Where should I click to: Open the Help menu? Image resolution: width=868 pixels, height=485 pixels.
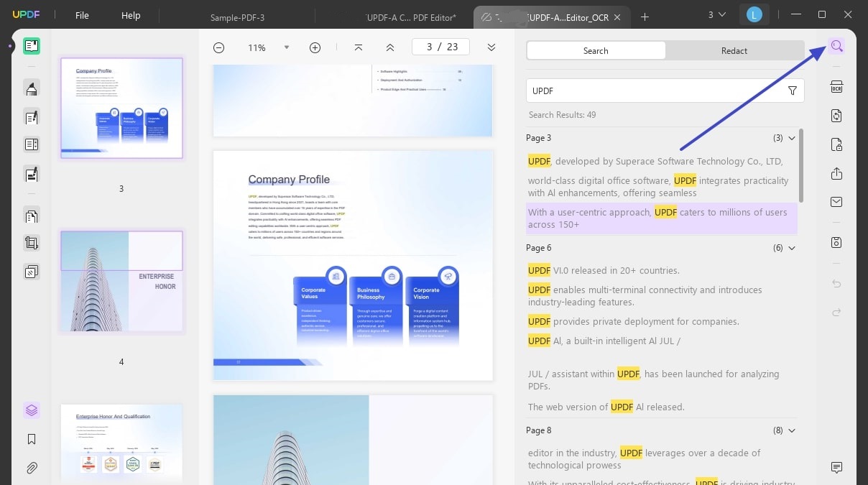pos(131,15)
